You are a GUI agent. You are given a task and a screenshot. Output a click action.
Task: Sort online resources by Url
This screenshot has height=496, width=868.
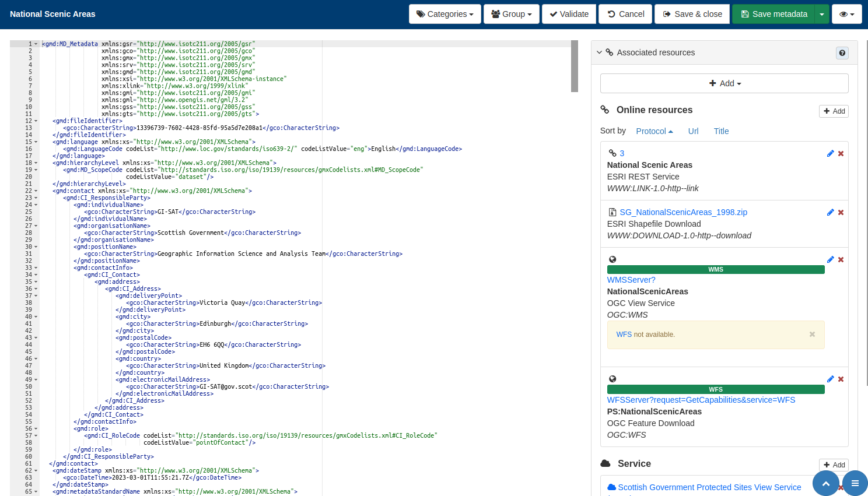693,131
